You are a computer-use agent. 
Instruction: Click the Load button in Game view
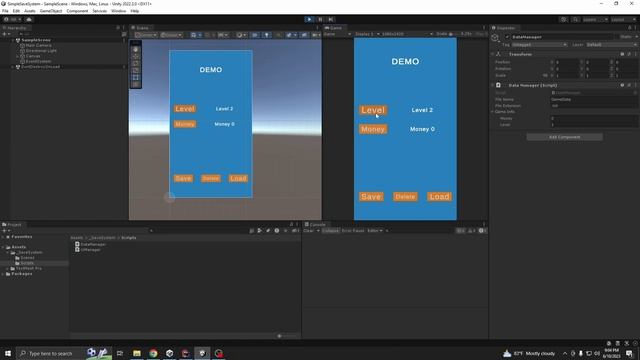439,197
